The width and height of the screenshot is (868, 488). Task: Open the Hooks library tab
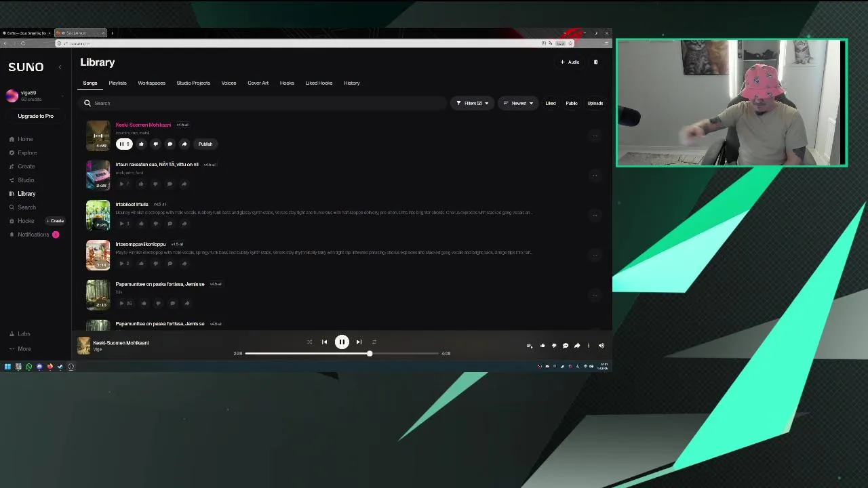pyautogui.click(x=287, y=83)
